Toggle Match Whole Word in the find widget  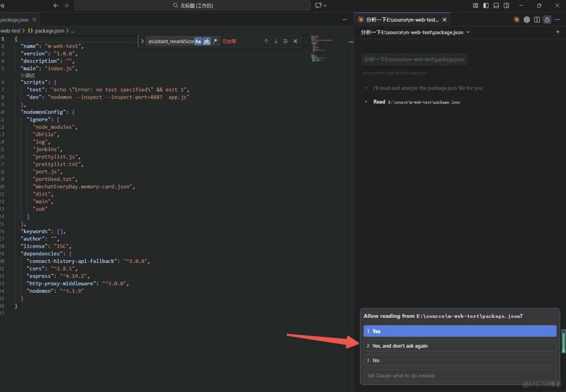(x=207, y=41)
